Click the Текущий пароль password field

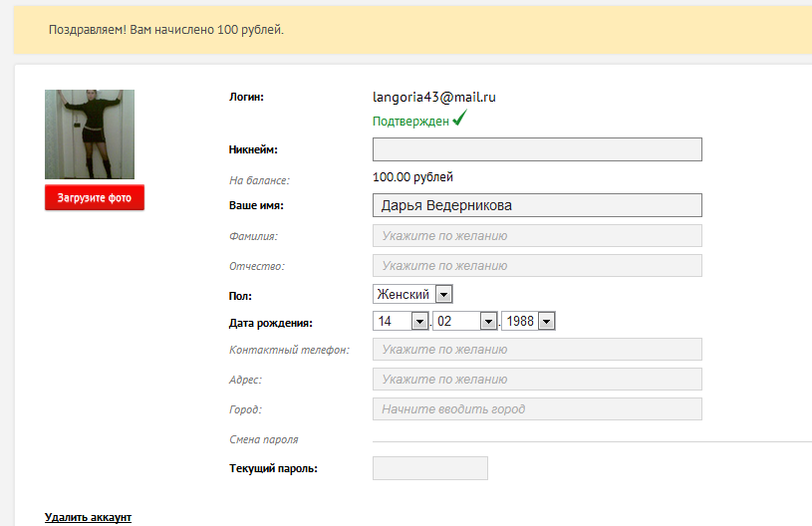[429, 468]
